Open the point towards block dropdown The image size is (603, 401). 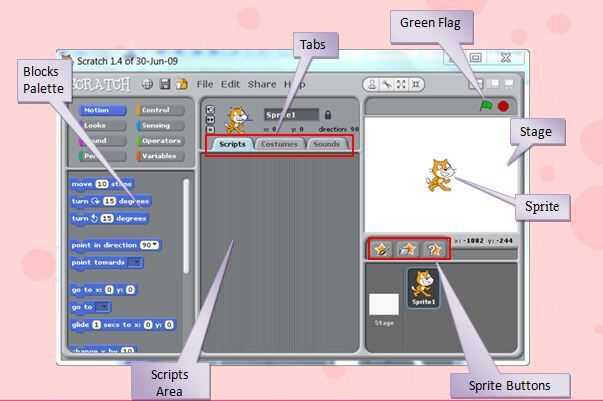click(x=135, y=262)
